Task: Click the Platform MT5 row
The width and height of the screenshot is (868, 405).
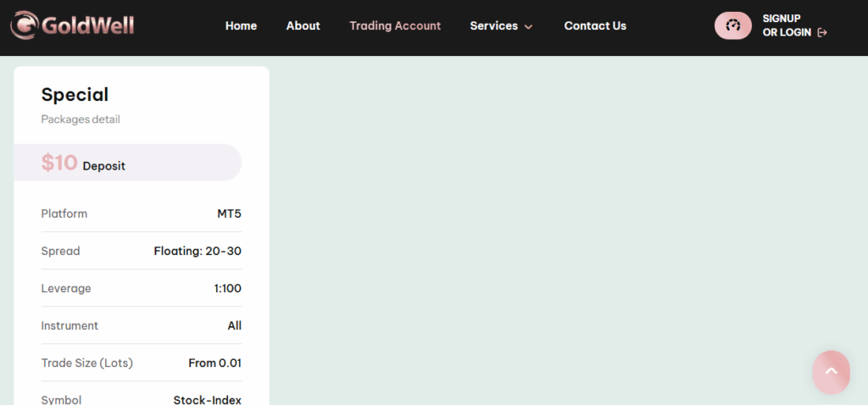Action: pyautogui.click(x=142, y=214)
